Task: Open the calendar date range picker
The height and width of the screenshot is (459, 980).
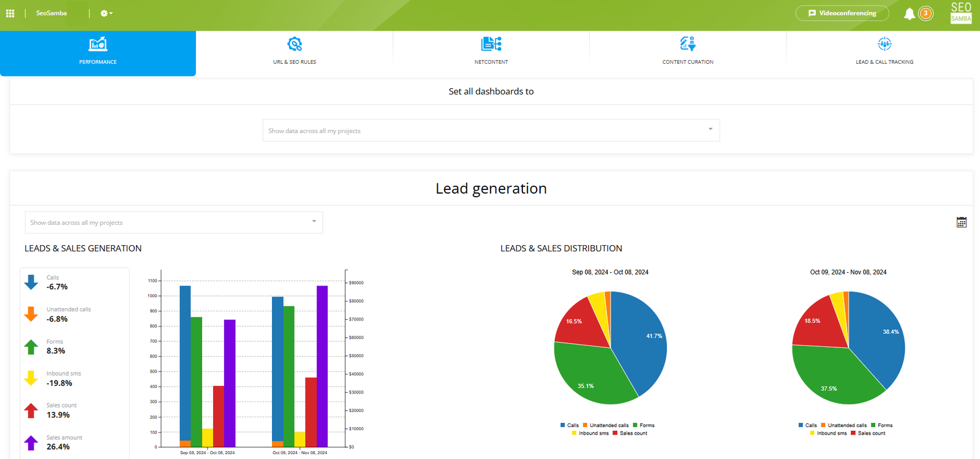Action: [x=962, y=222]
